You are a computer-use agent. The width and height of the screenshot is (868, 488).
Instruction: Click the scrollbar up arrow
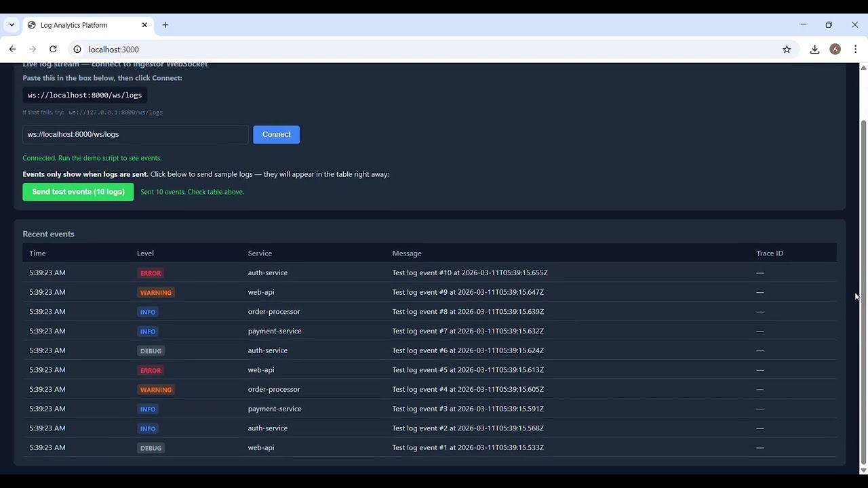(x=863, y=67)
